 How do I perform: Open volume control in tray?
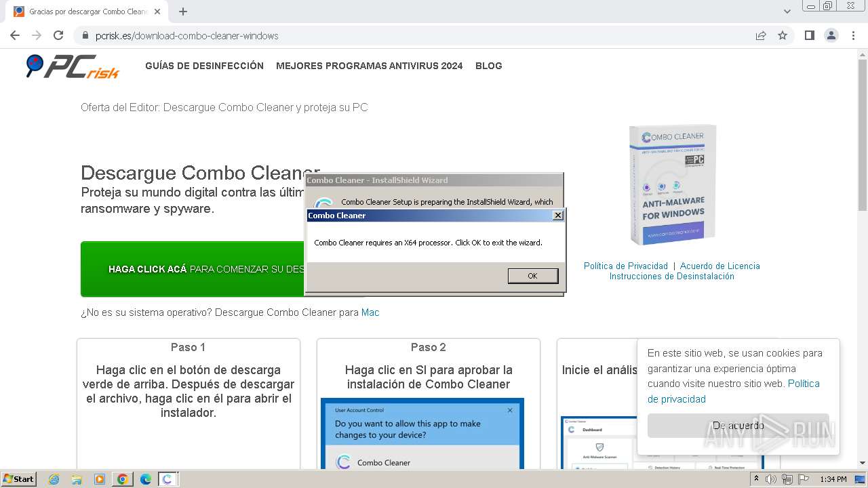point(771,479)
